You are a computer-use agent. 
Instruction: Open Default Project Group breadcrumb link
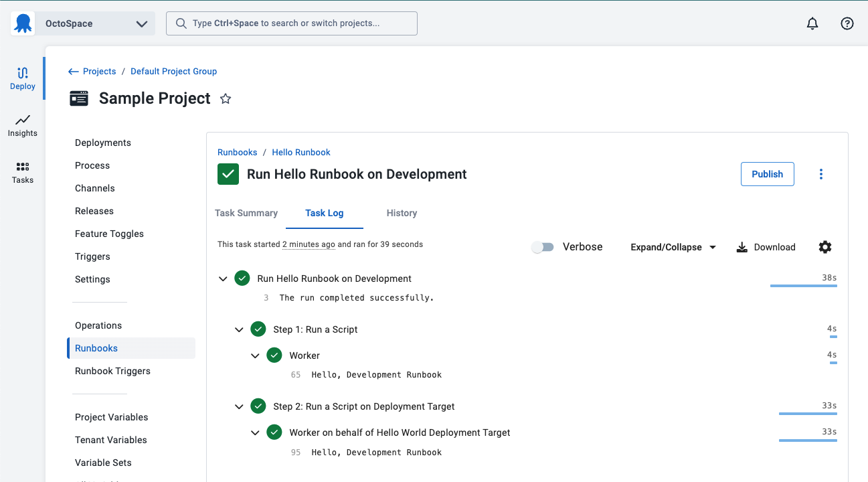pos(173,72)
